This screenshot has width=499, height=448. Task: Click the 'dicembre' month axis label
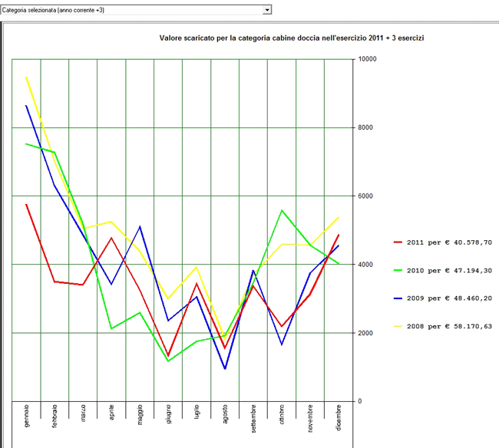[339, 417]
